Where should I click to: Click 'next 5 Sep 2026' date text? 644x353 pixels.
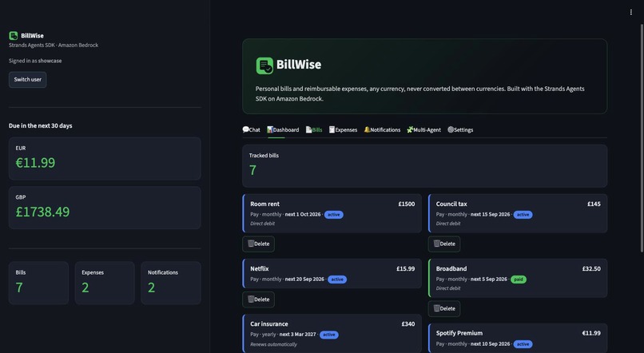[489, 279]
